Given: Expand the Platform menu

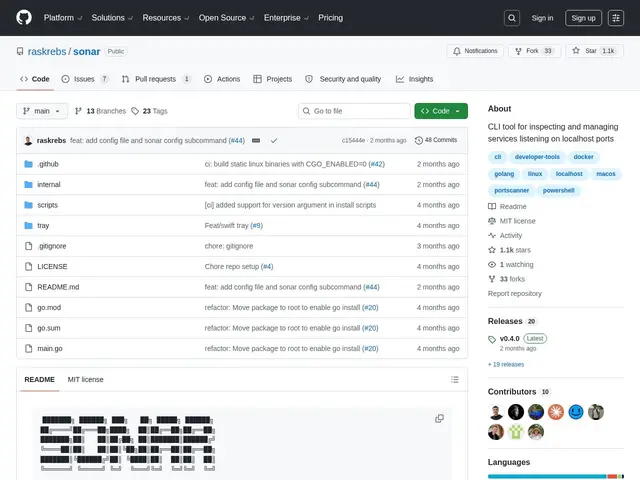Looking at the screenshot, I should click(x=63, y=18).
